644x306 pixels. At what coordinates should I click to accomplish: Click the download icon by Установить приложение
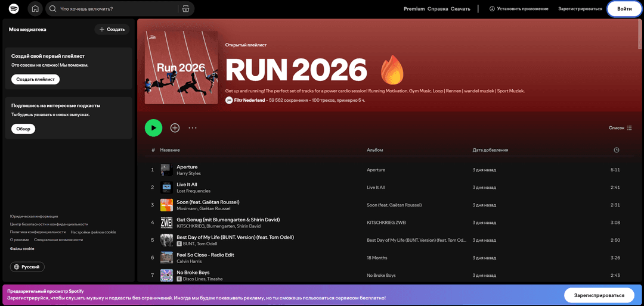point(492,8)
